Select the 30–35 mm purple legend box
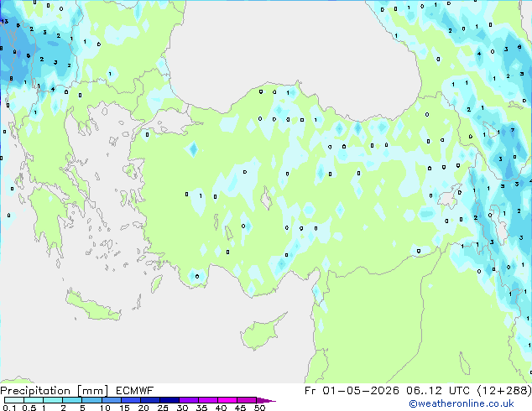532x411 pixels. [188, 400]
